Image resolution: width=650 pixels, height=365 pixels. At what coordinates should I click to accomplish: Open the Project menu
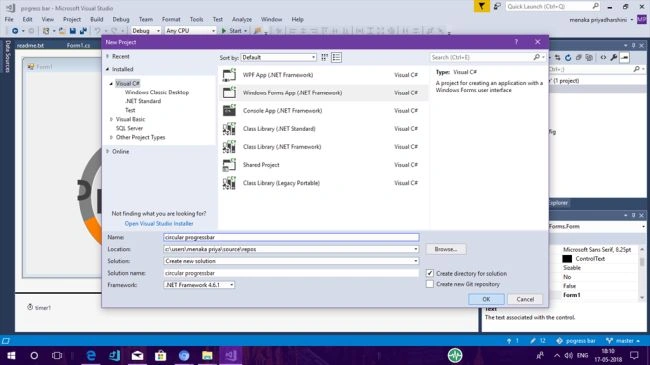point(72,19)
